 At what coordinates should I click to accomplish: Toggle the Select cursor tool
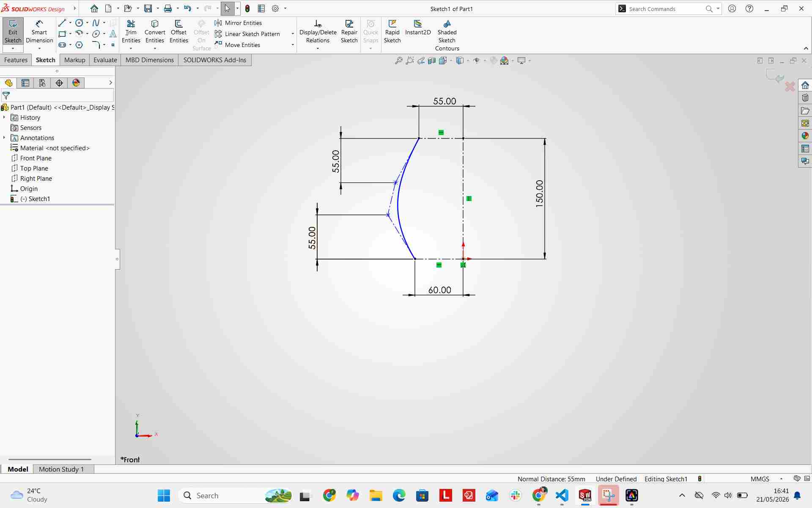click(x=228, y=8)
